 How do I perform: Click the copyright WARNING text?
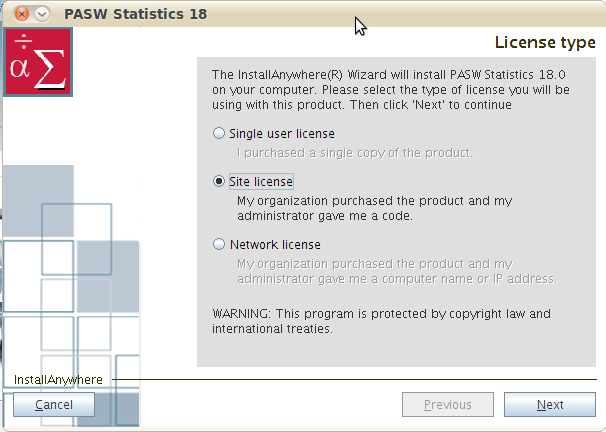coord(381,321)
